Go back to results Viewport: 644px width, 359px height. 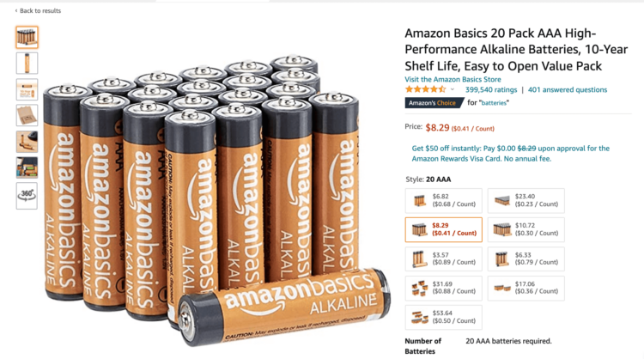point(38,10)
